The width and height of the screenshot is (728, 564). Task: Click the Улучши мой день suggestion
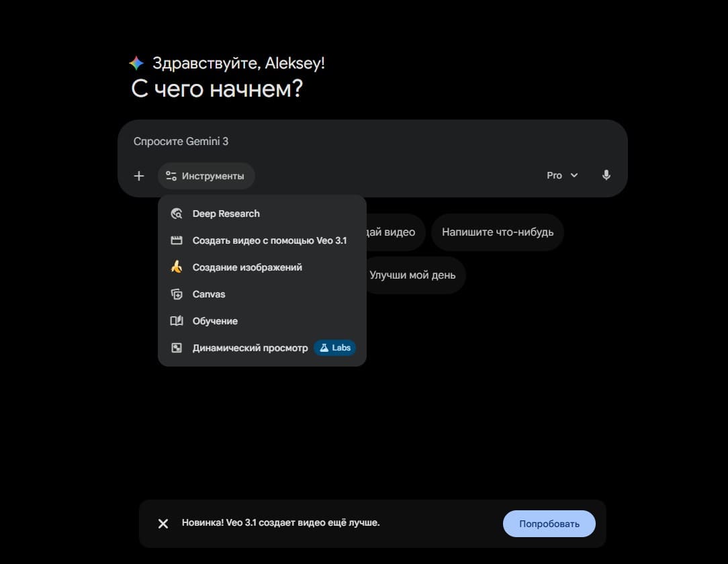pos(414,275)
